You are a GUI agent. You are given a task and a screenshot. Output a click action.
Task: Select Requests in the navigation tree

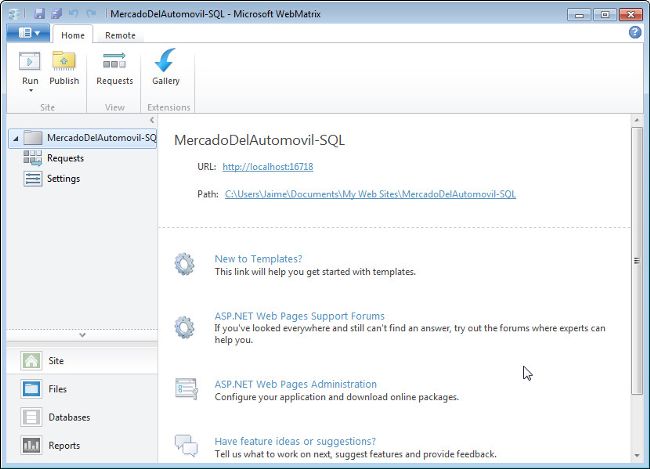click(x=65, y=158)
